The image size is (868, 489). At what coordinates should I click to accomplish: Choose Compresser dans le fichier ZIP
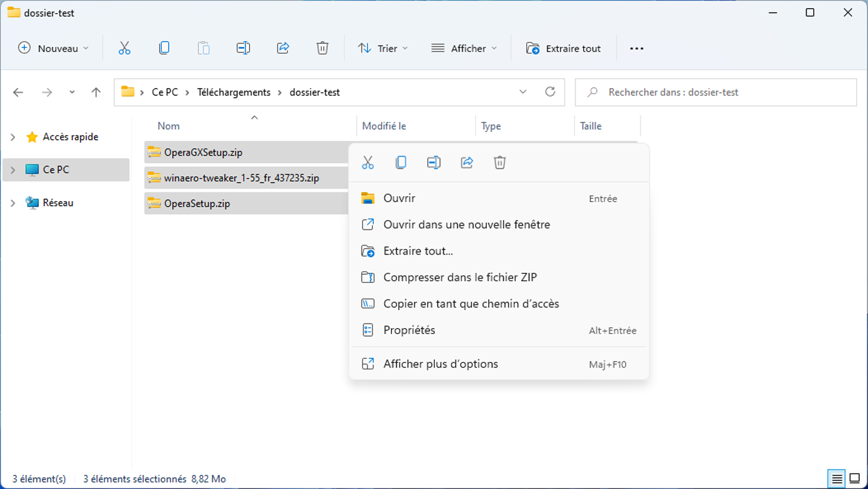(x=460, y=277)
